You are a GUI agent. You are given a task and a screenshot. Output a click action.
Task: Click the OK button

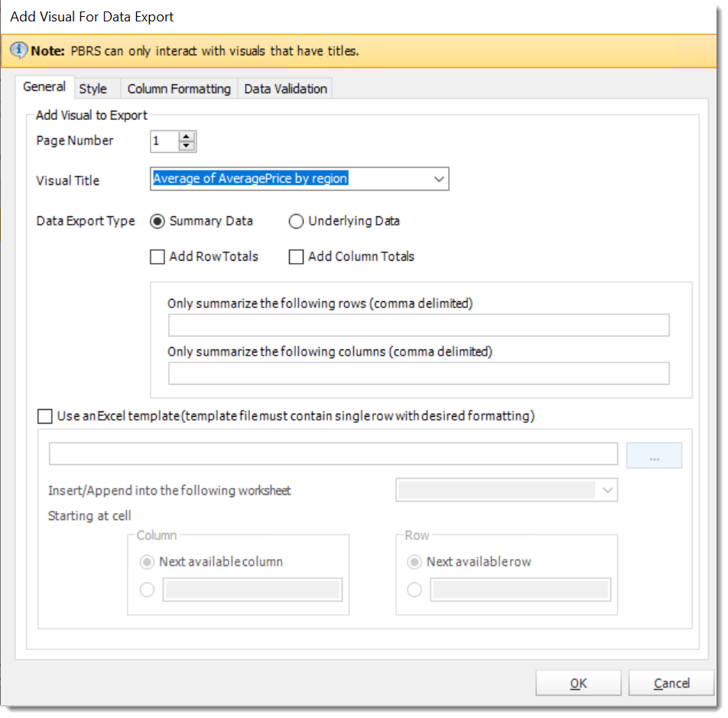tap(578, 683)
